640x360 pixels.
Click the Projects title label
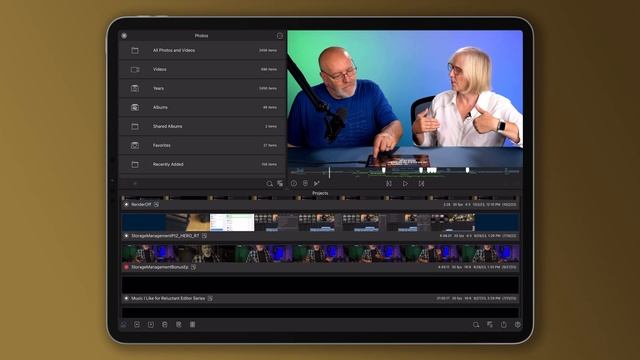click(320, 193)
